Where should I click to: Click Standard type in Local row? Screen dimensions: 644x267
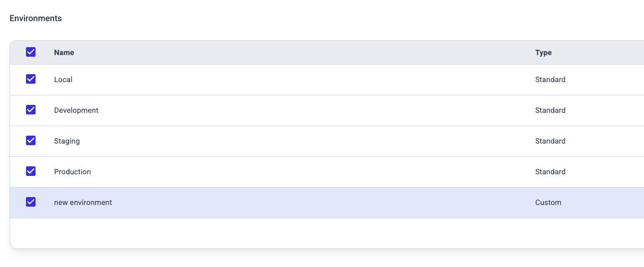pos(550,79)
